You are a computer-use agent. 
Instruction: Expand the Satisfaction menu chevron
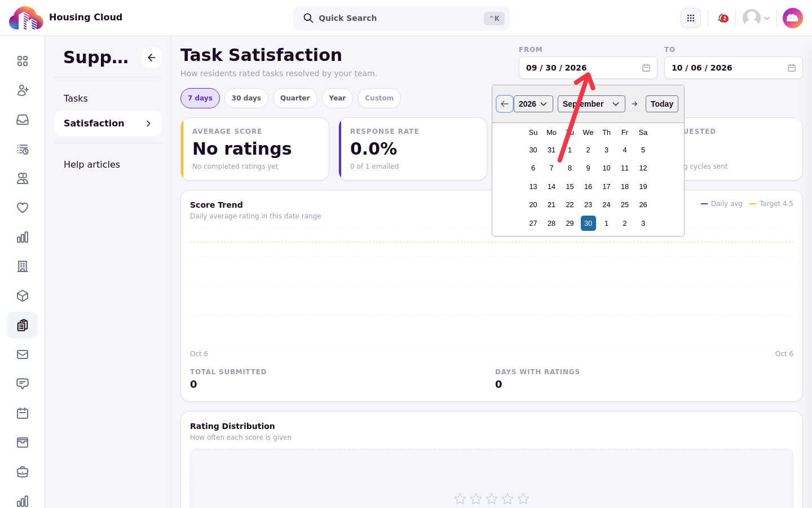tap(148, 124)
